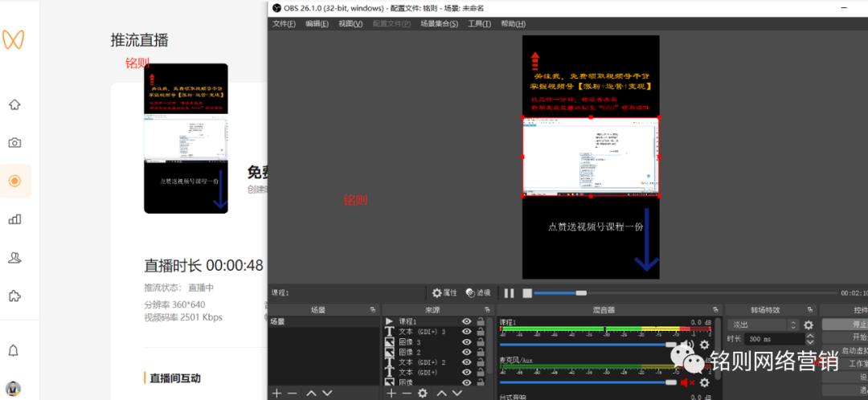
Task: Click the 属性 properties button
Action: tap(444, 293)
